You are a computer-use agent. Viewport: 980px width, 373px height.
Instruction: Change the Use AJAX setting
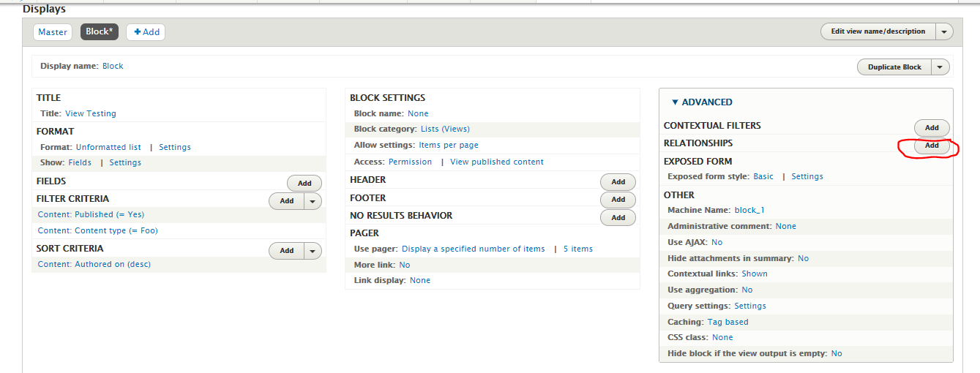[717, 242]
